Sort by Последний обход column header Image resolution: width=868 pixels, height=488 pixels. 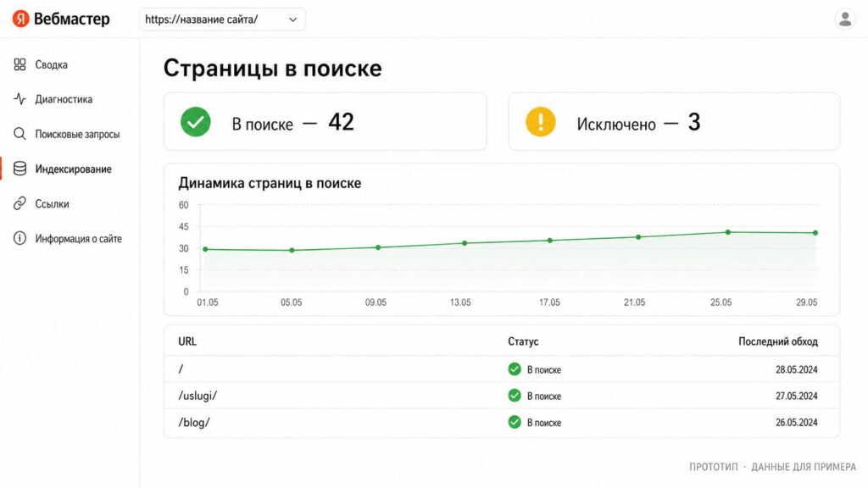[x=778, y=341]
